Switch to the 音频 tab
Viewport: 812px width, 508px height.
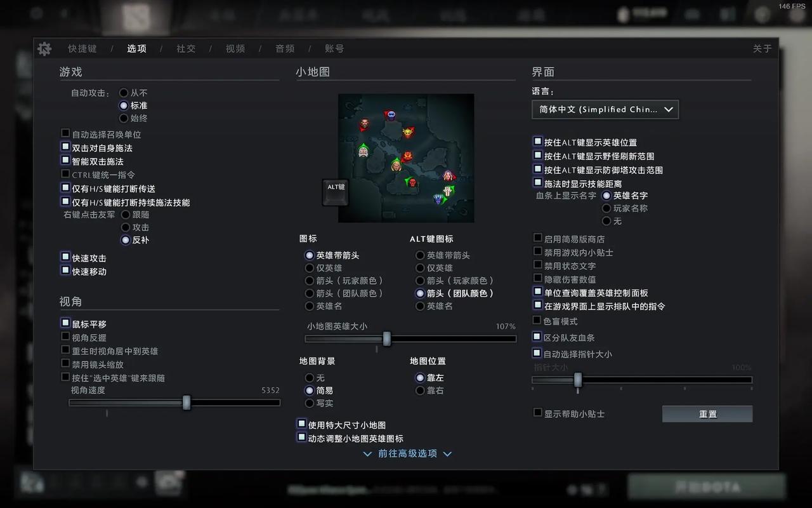284,48
